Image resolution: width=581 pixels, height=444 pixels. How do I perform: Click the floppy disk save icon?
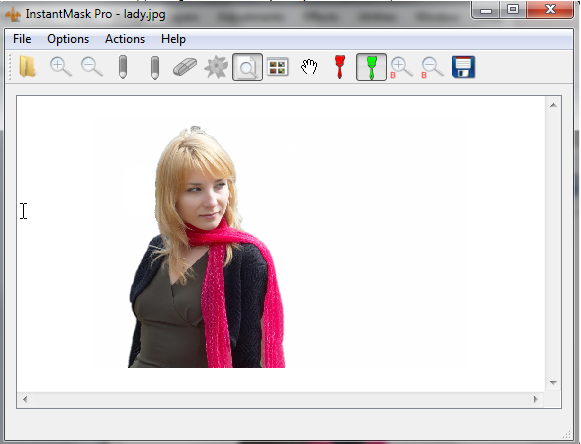464,67
